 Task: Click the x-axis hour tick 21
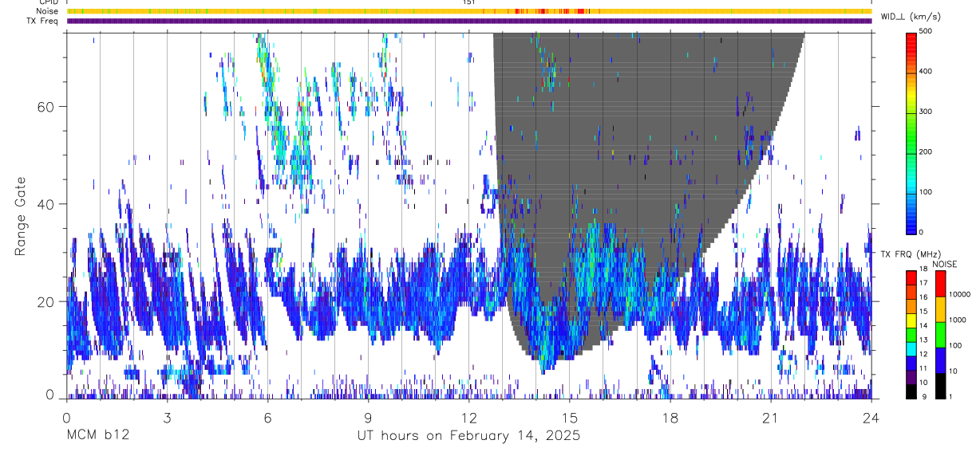(x=771, y=418)
